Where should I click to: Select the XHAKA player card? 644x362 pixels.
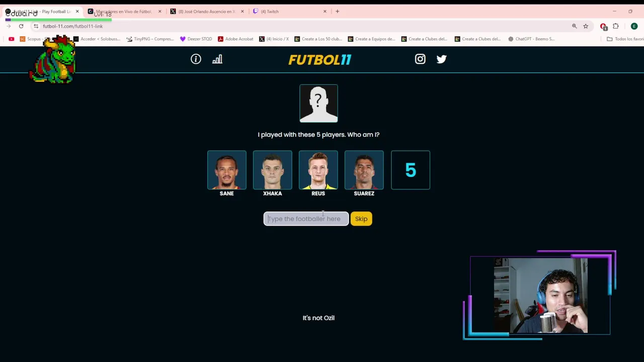[273, 170]
